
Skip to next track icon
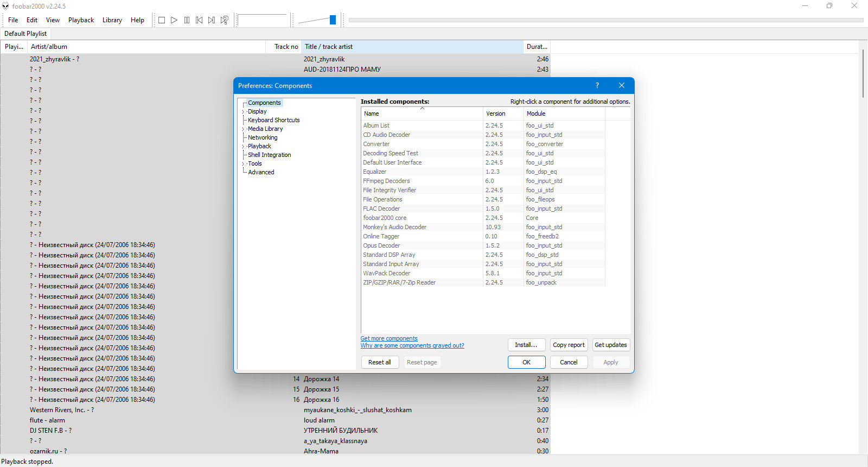tap(212, 20)
